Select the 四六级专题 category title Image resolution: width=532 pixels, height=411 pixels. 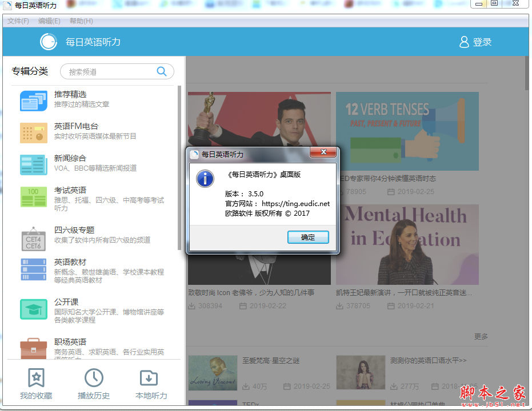74,230
